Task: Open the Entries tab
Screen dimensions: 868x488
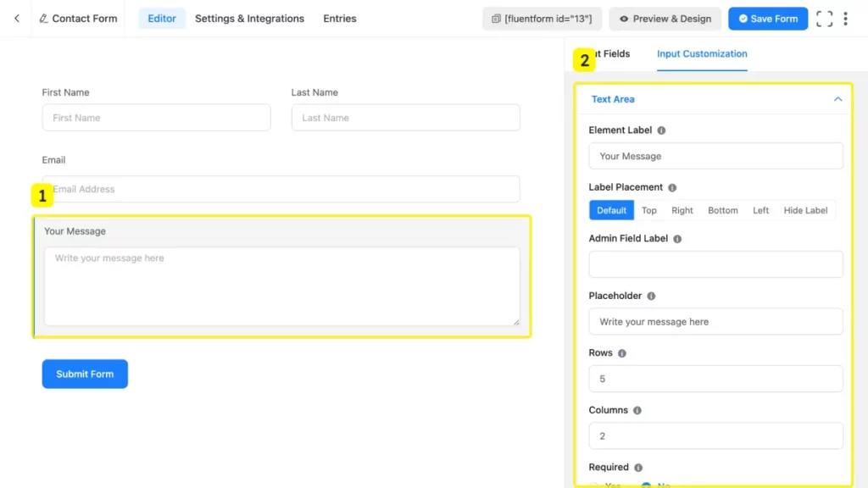Action: click(x=339, y=19)
